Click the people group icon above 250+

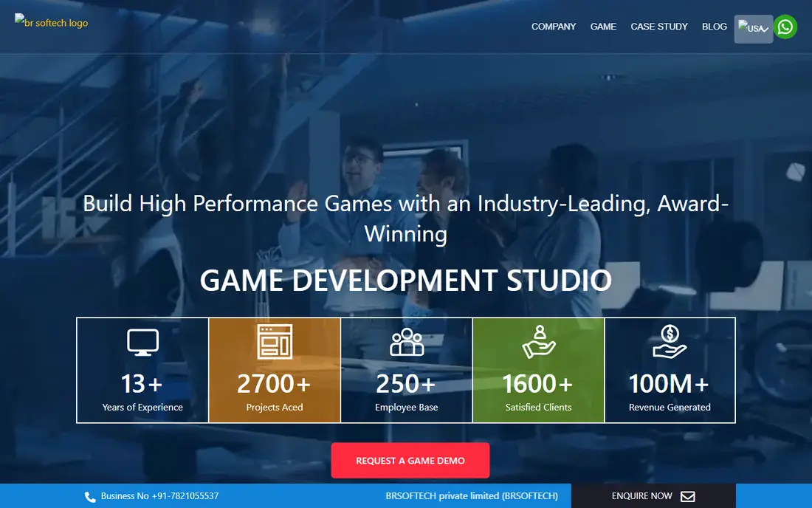(407, 342)
